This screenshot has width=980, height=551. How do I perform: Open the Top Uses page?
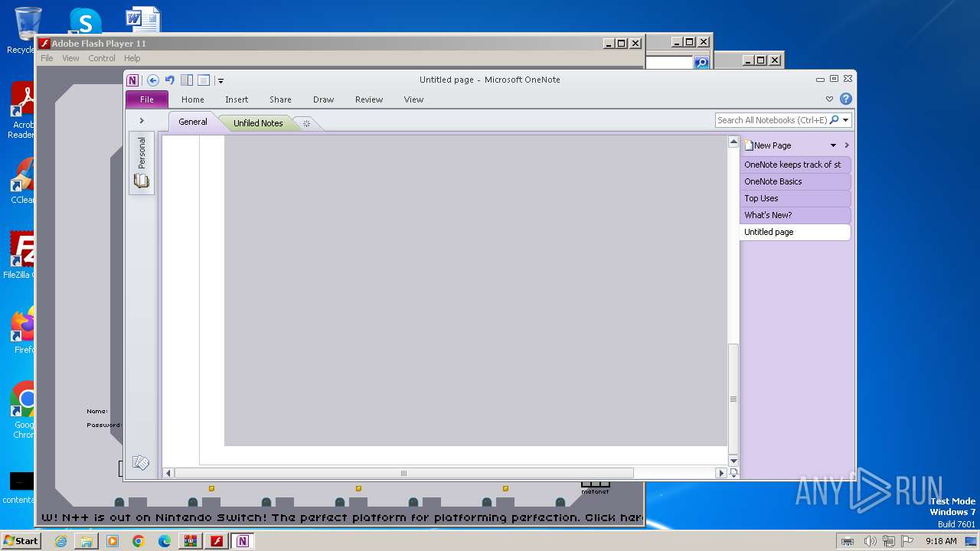point(795,198)
